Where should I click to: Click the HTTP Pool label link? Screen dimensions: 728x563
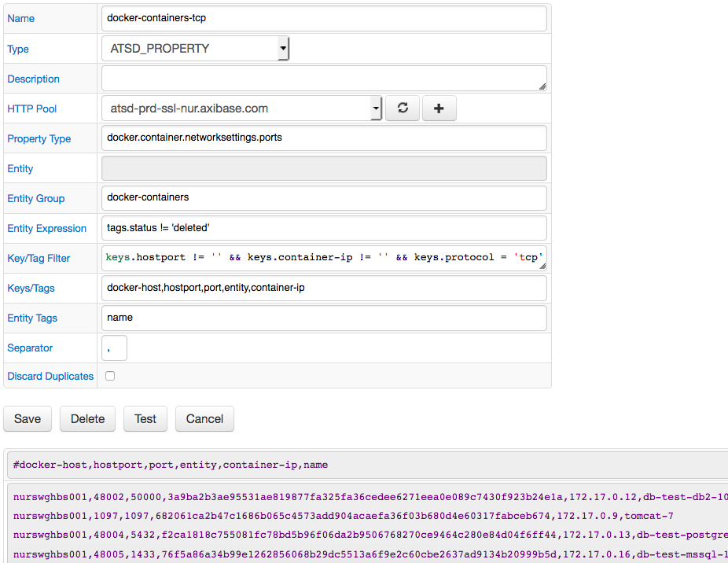pos(32,109)
